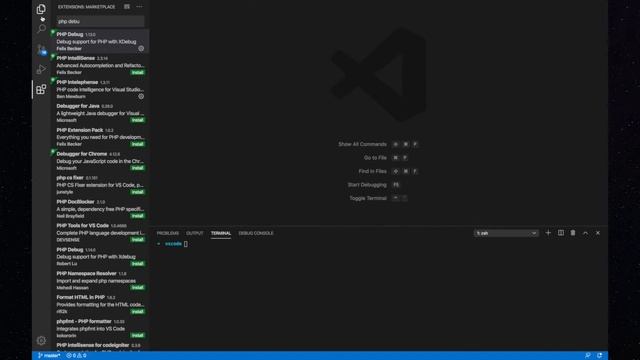Click Show All Commands hint text
This screenshot has width=640, height=360.
coord(362,144)
